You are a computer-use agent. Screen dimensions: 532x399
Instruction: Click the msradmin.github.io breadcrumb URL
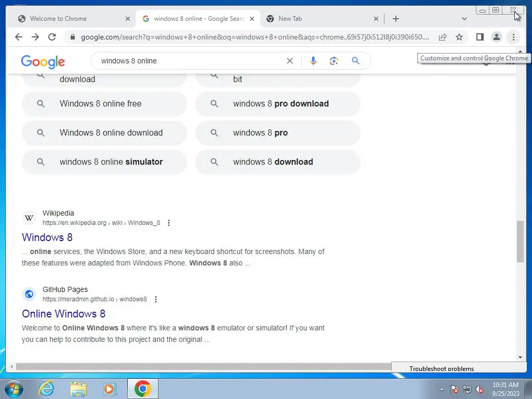click(x=95, y=299)
